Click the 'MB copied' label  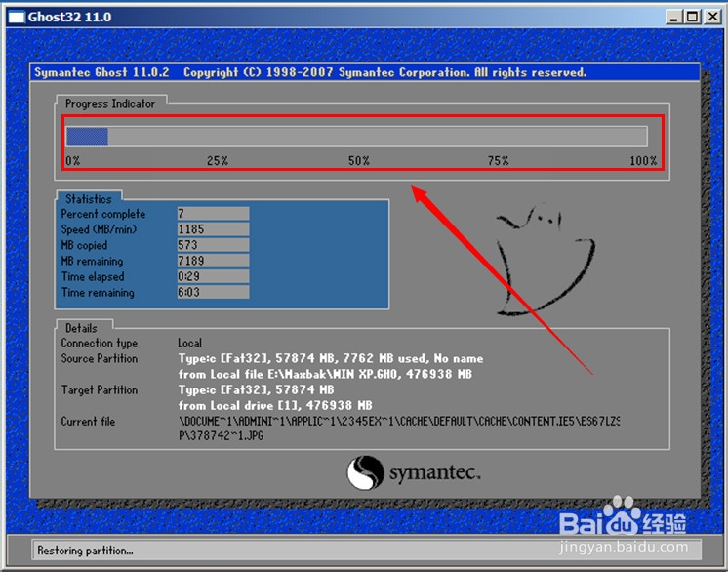click(84, 245)
